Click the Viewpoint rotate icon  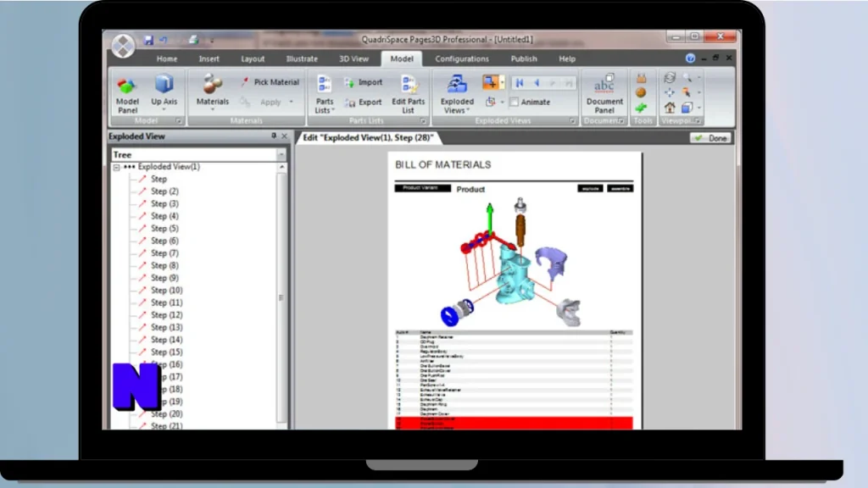(670, 77)
